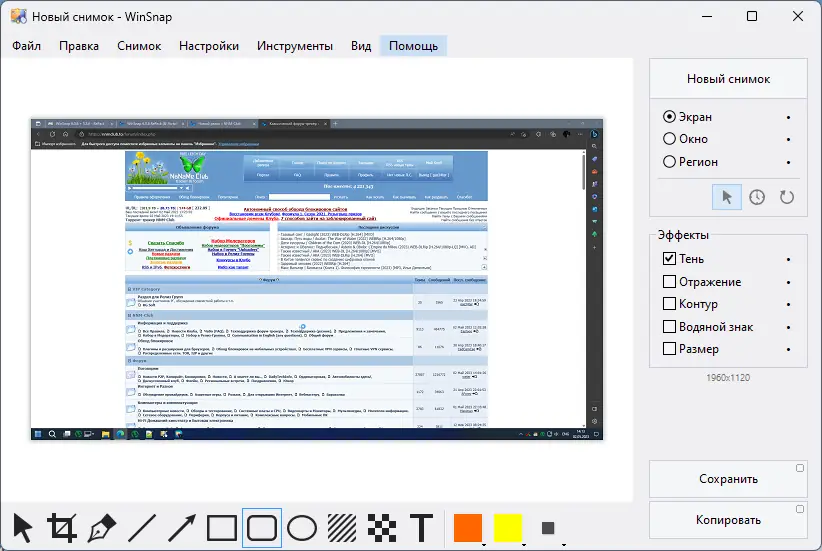Select the Text tool
822x551 pixels.
tap(421, 528)
